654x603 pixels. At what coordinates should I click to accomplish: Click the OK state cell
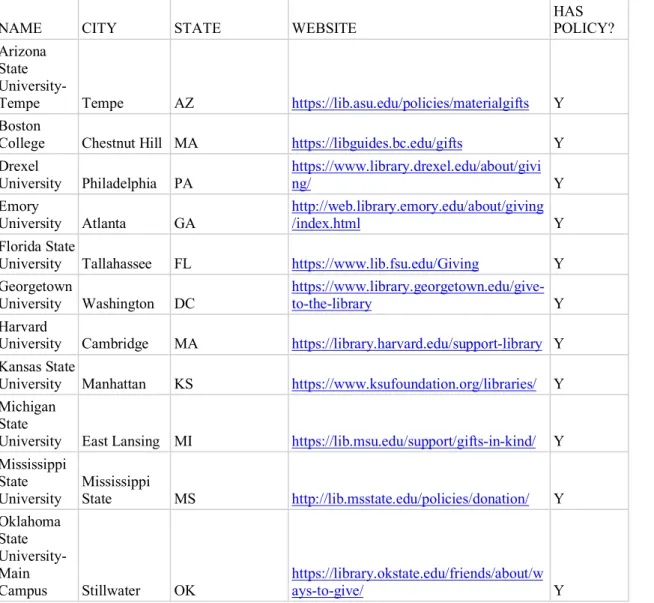pyautogui.click(x=229, y=555)
